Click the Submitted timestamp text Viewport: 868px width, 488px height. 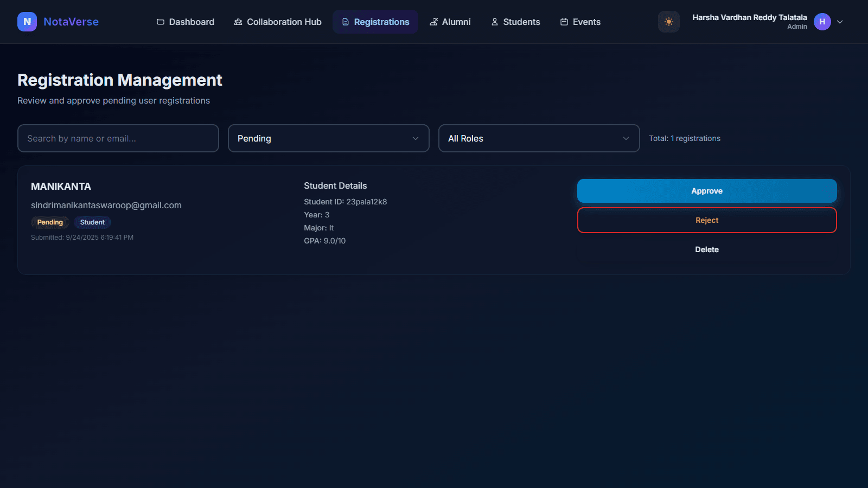82,237
